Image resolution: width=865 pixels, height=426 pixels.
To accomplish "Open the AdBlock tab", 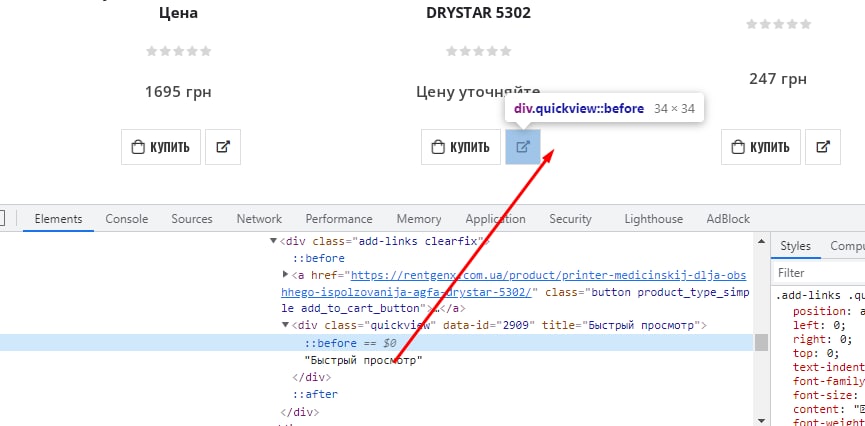I will coord(728,219).
